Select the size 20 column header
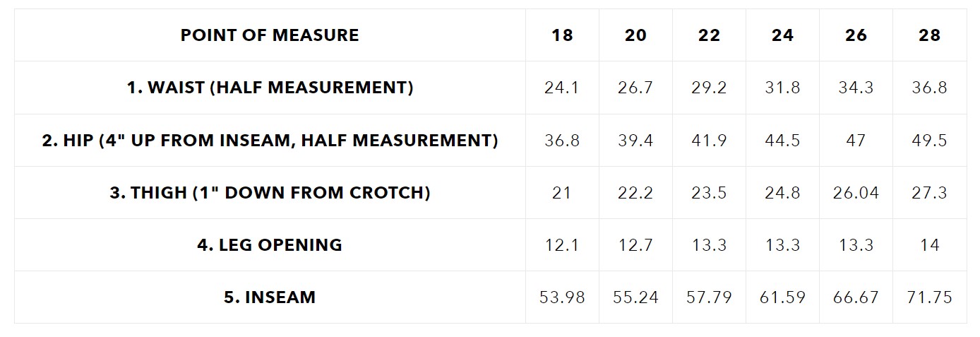The image size is (980, 337). 635,35
